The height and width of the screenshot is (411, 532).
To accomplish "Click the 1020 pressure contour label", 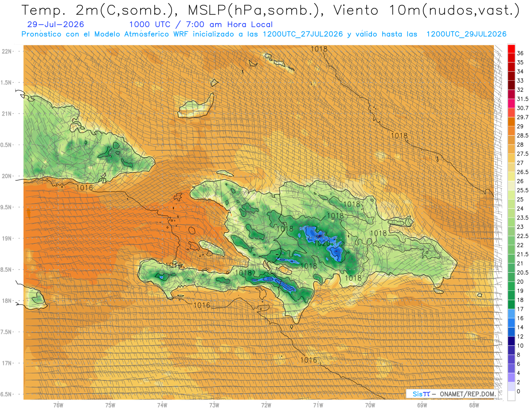I will coord(321,243).
